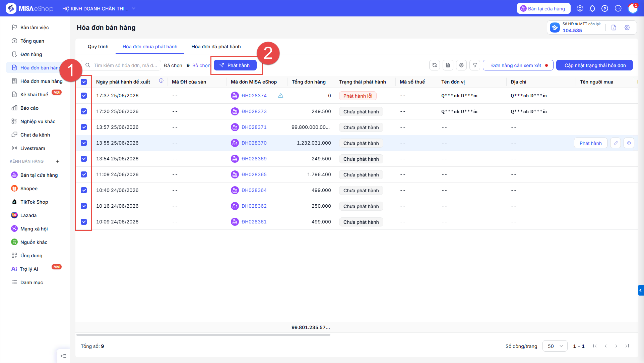Uncheck the select-all header checkbox
This screenshot has width=644, height=363.
[x=84, y=82]
